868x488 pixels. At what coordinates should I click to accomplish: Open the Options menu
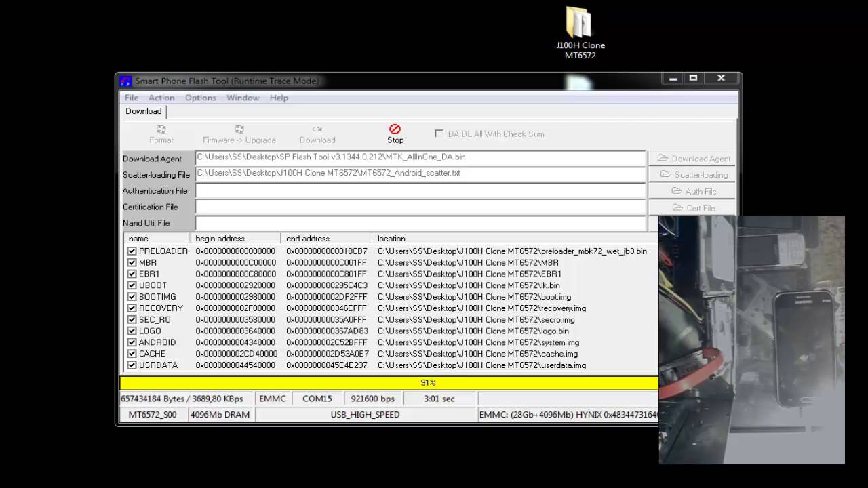pyautogui.click(x=201, y=98)
